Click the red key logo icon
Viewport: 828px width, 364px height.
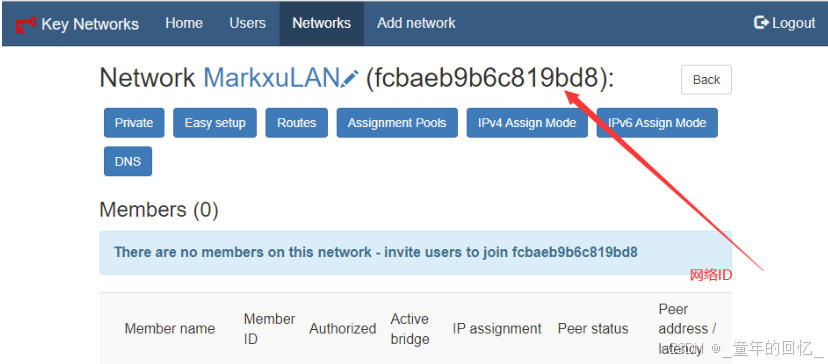click(25, 24)
